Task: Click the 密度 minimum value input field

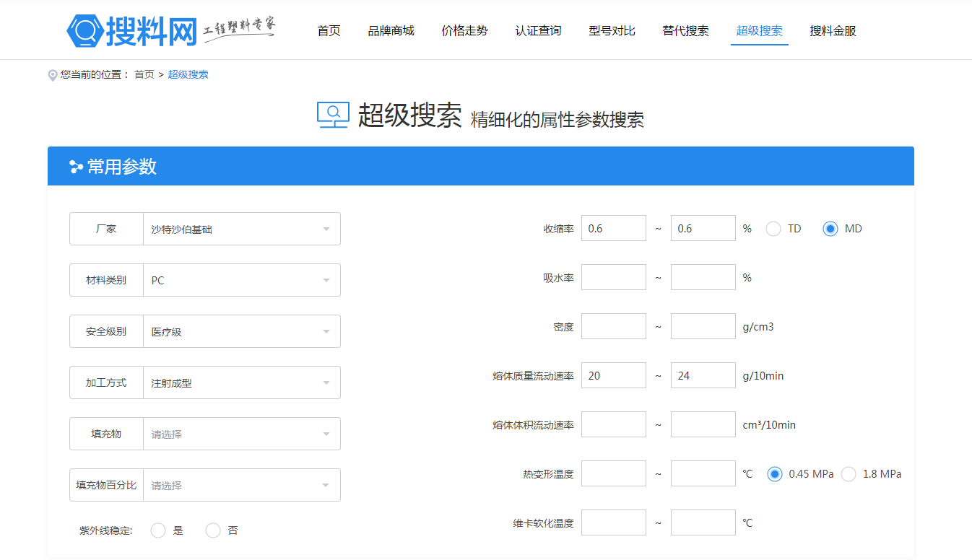Action: coord(613,326)
